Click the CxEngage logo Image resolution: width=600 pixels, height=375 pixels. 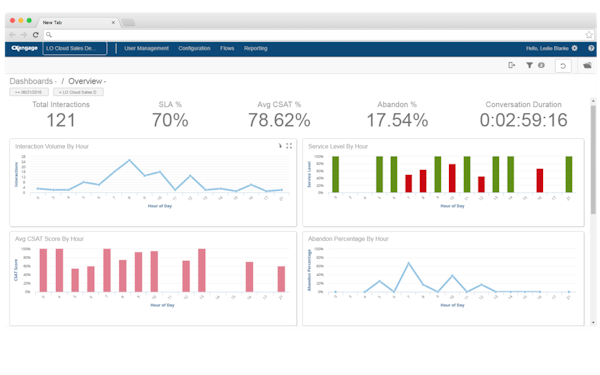tap(24, 48)
